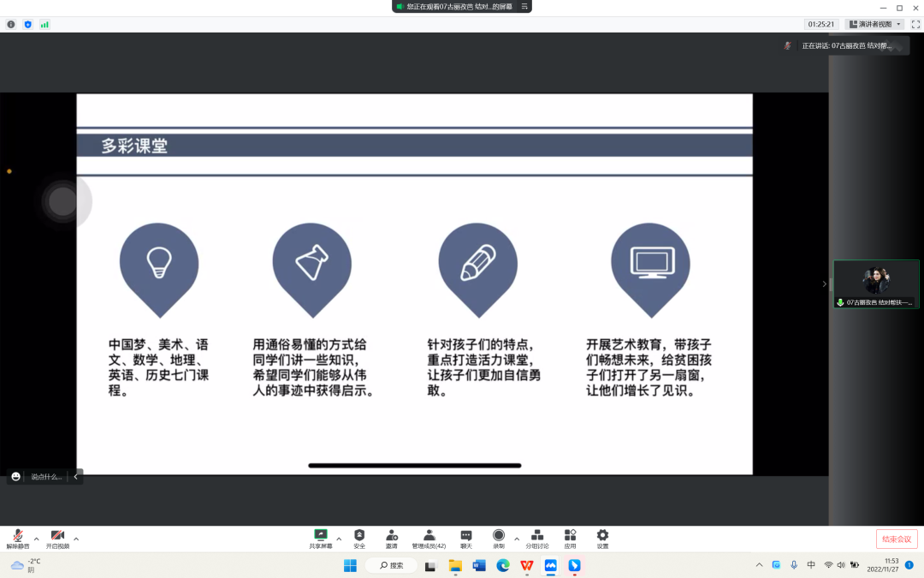Open the 邀请 invite dialog

391,539
